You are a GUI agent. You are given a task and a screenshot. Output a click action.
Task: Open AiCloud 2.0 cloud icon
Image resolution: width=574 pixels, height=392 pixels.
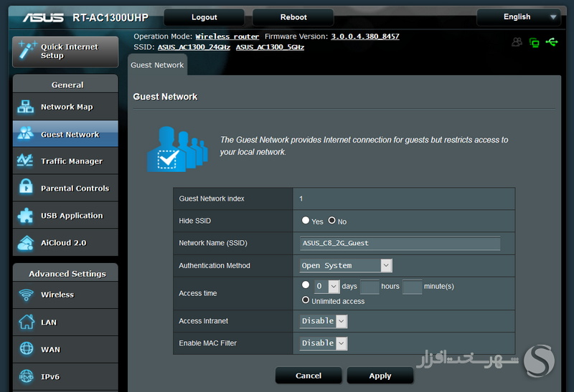pyautogui.click(x=26, y=243)
